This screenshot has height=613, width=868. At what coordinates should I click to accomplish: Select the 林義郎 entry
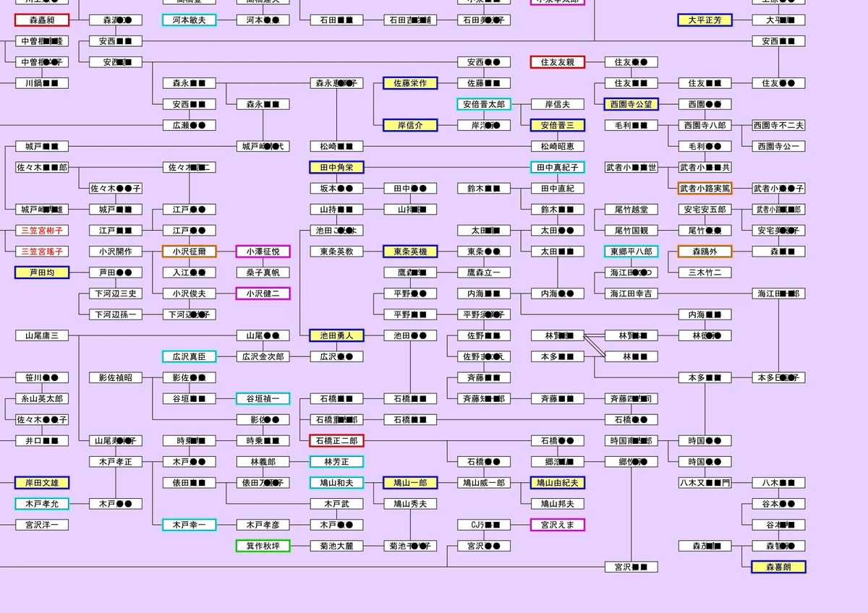point(263,461)
